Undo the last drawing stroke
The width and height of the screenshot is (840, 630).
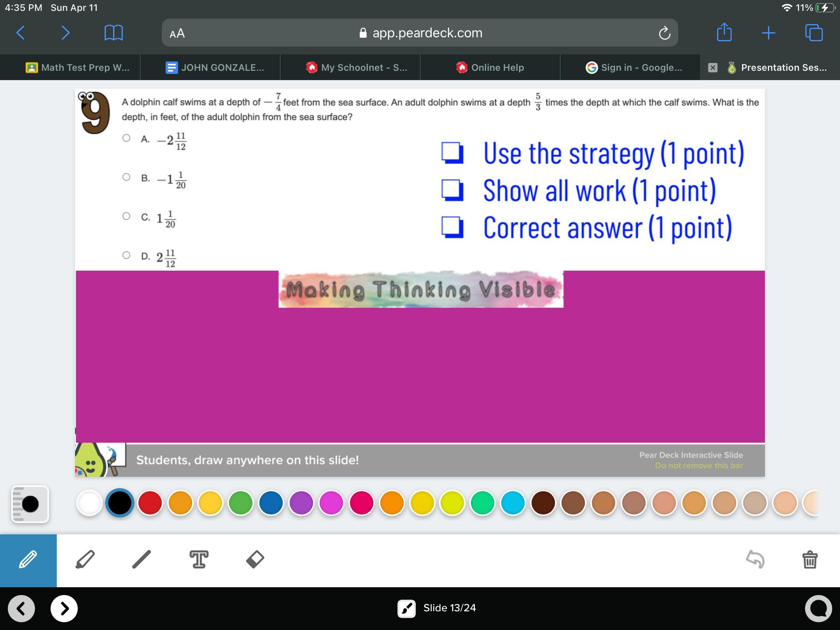point(755,560)
